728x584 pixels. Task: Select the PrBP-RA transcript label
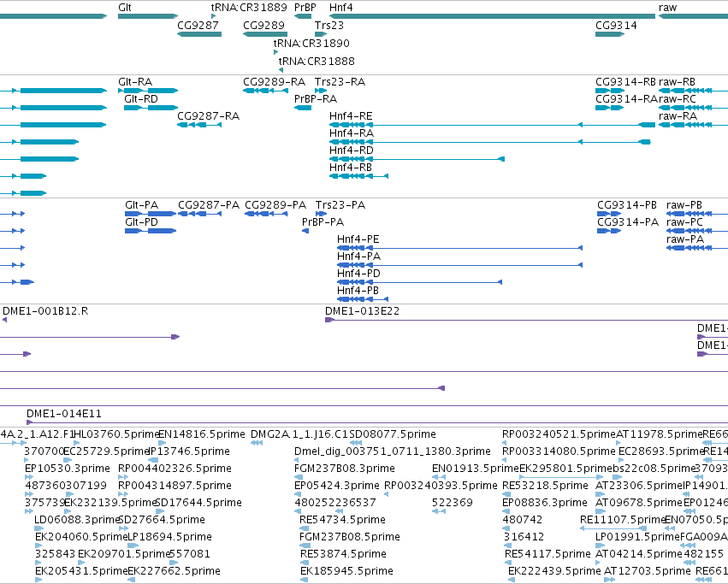(x=316, y=99)
